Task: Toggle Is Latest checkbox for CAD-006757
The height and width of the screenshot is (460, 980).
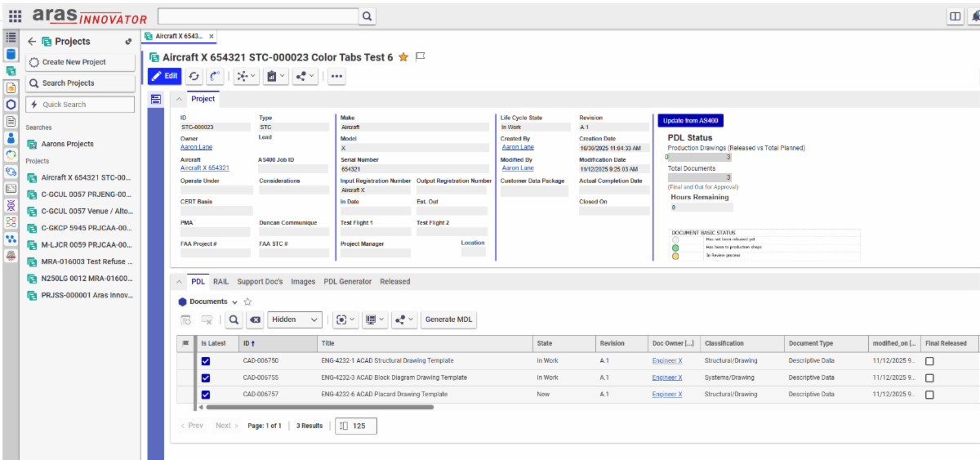Action: pyautogui.click(x=206, y=395)
